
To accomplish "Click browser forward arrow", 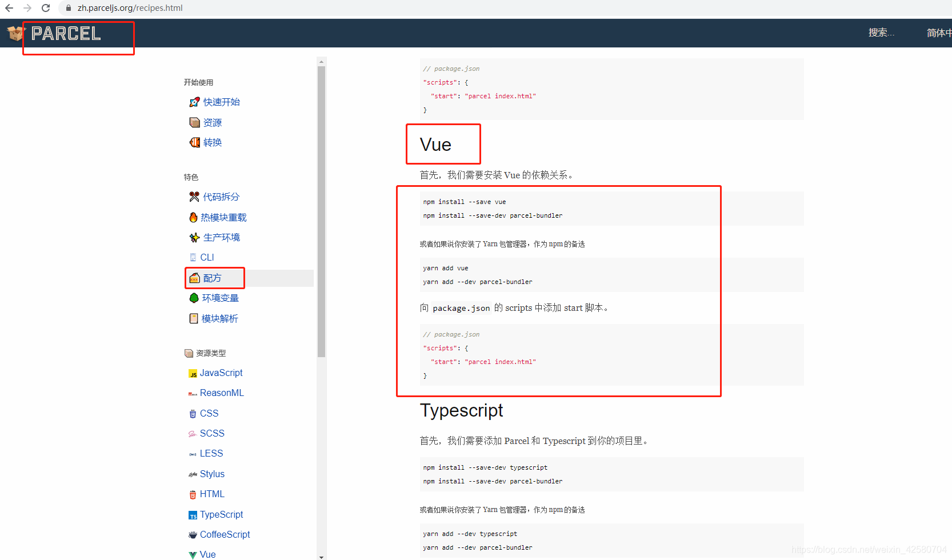I will tap(27, 8).
